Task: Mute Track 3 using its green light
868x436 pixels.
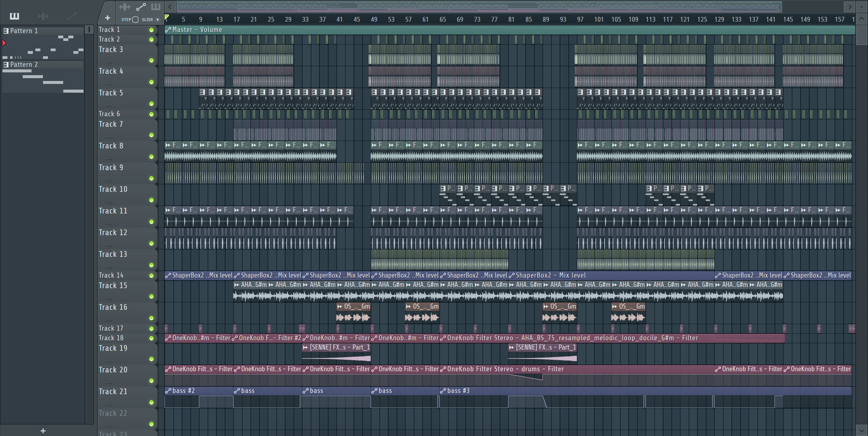Action: pos(152,60)
